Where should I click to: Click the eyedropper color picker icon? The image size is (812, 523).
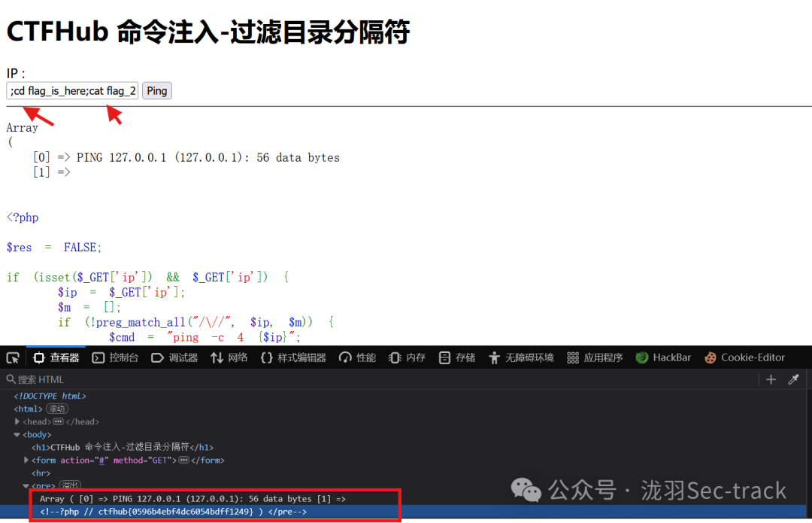(x=793, y=379)
